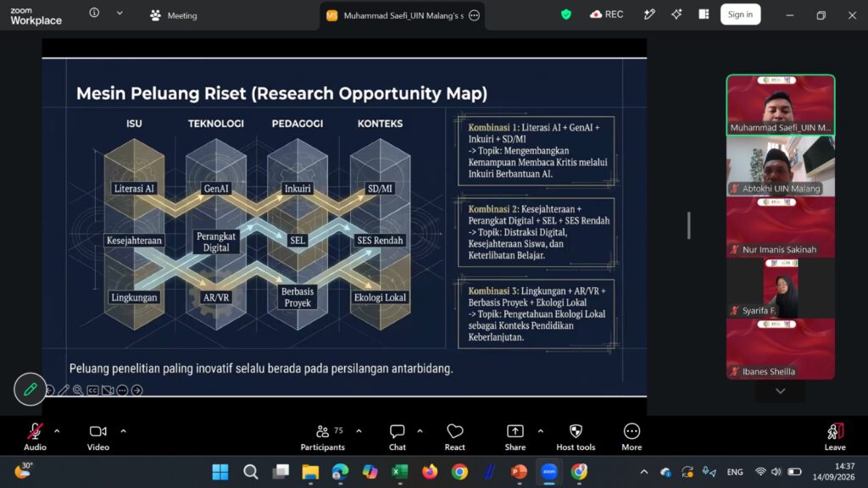This screenshot has height=488, width=868.
Task: Open the React emoji panel
Action: tap(454, 436)
